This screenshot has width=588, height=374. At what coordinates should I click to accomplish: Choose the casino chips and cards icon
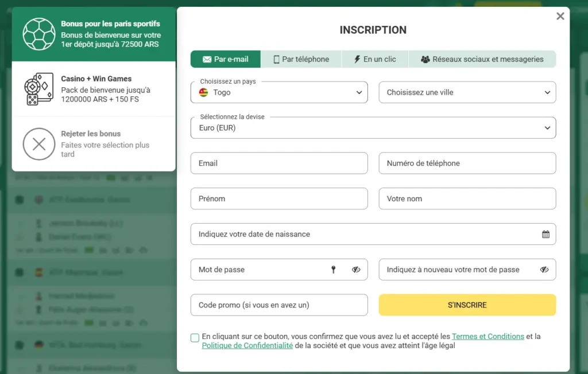[x=39, y=89]
